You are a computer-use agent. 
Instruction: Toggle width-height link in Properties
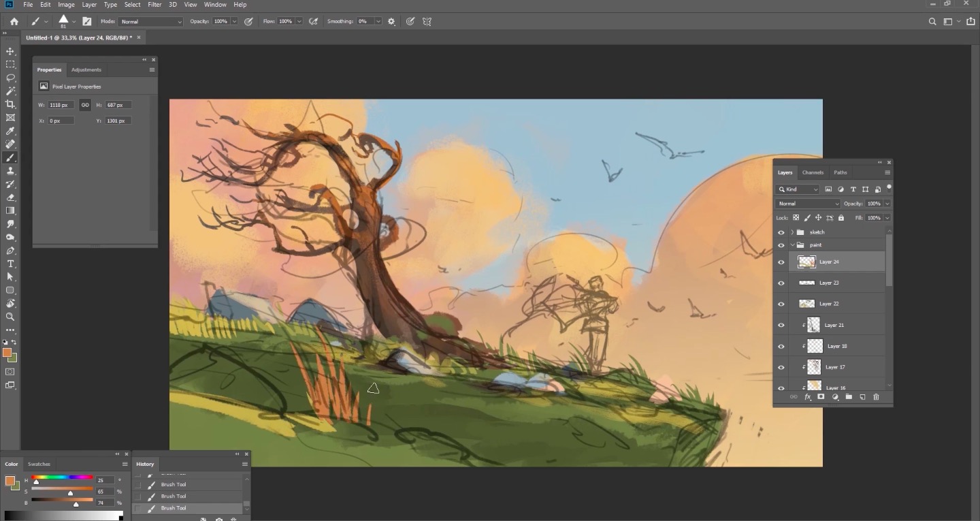pyautogui.click(x=85, y=105)
